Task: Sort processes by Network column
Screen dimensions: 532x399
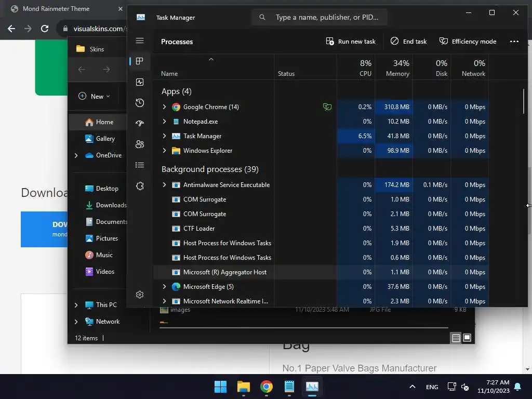Action: [x=470, y=67]
